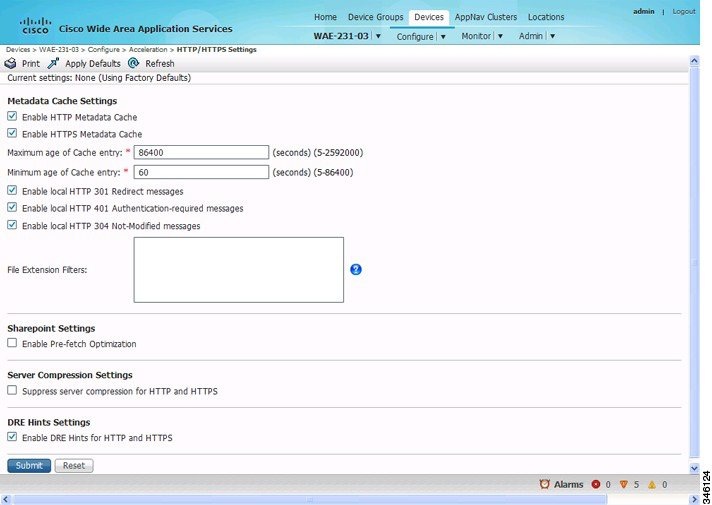The width and height of the screenshot is (712, 505).
Task: Click the WAE-231-03 device name
Action: 341,36
